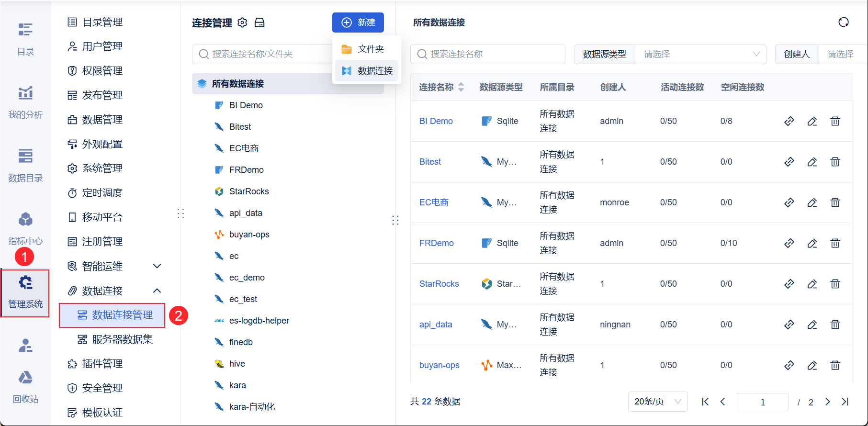Image resolution: width=868 pixels, height=426 pixels.
Task: Delete the StarRocks connection row
Action: pos(835,284)
